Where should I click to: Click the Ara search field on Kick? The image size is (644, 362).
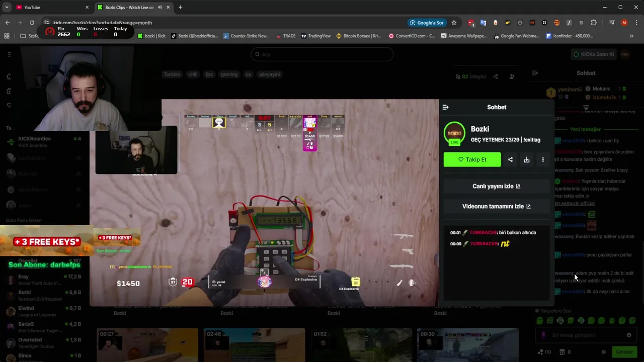[322, 54]
